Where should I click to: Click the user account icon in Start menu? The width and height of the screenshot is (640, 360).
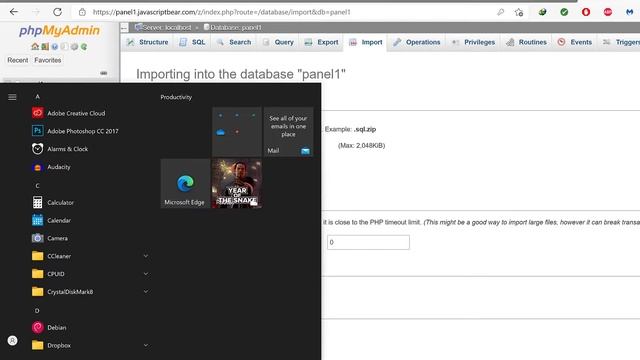[13, 340]
